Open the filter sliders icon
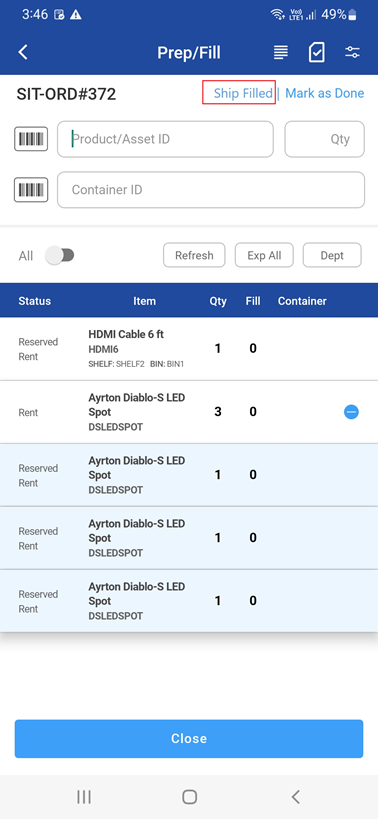Image resolution: width=378 pixels, height=819 pixels. point(352,52)
